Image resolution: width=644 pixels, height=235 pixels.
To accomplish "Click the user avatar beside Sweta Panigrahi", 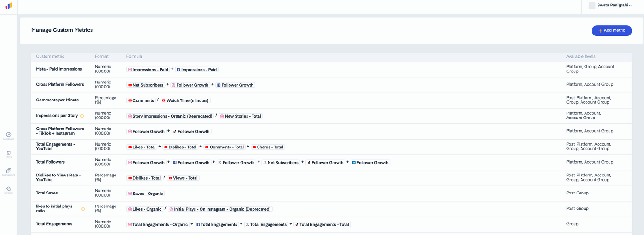I will (592, 6).
